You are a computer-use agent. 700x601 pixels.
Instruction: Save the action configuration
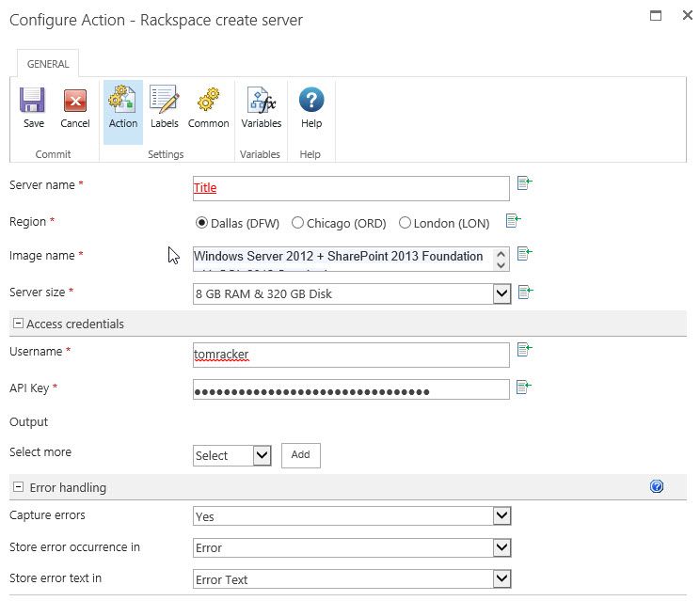click(x=33, y=107)
